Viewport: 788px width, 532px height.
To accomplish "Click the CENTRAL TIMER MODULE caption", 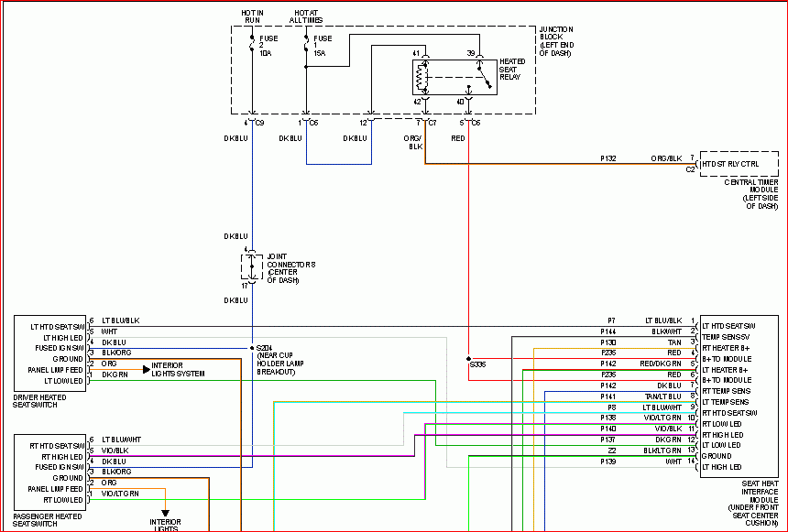I will [751, 194].
